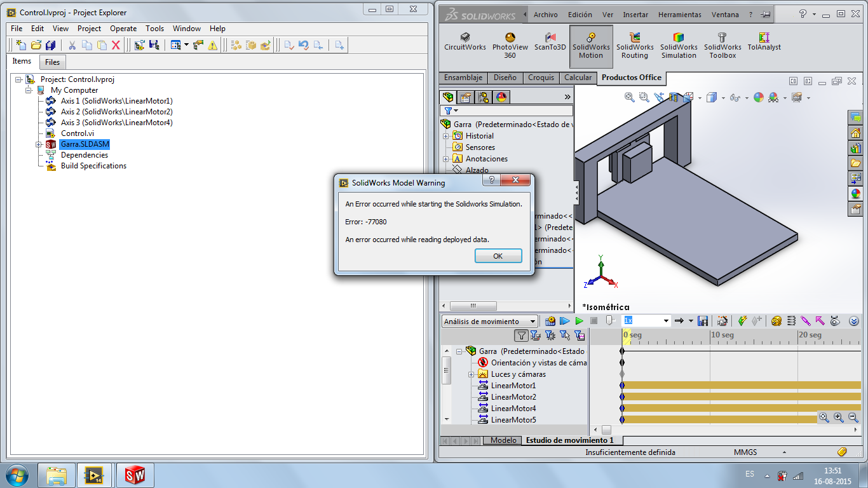Click OK in the SolidWorks Model Warning
This screenshot has height=488, width=868.
498,255
